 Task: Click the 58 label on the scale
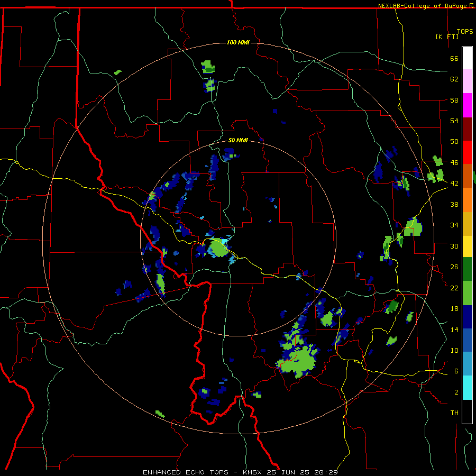click(454, 100)
